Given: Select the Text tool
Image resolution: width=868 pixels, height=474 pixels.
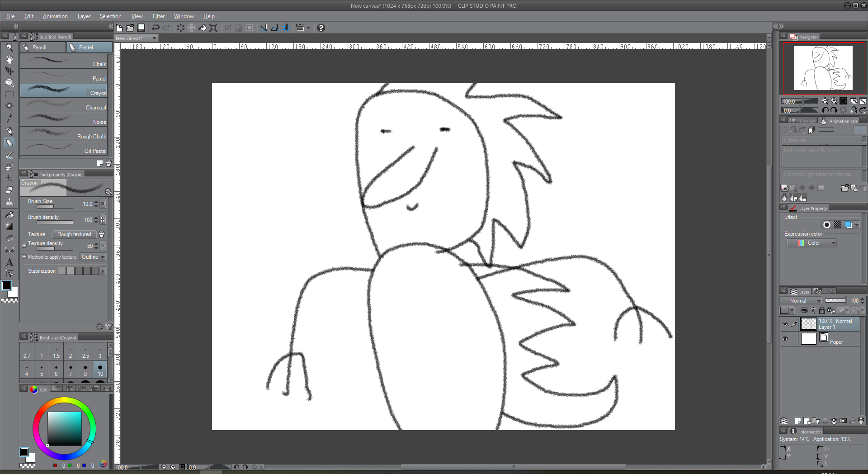Looking at the screenshot, I should pyautogui.click(x=9, y=262).
